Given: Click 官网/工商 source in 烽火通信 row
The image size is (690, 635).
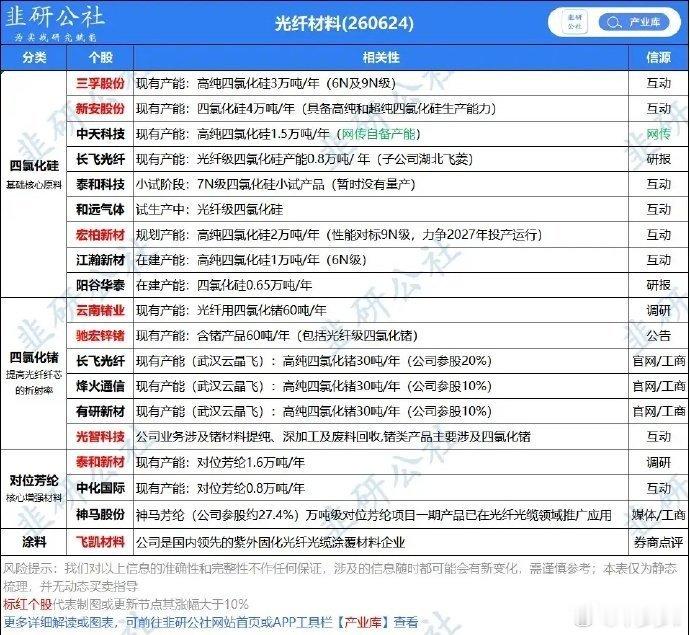Looking at the screenshot, I should point(658,386).
